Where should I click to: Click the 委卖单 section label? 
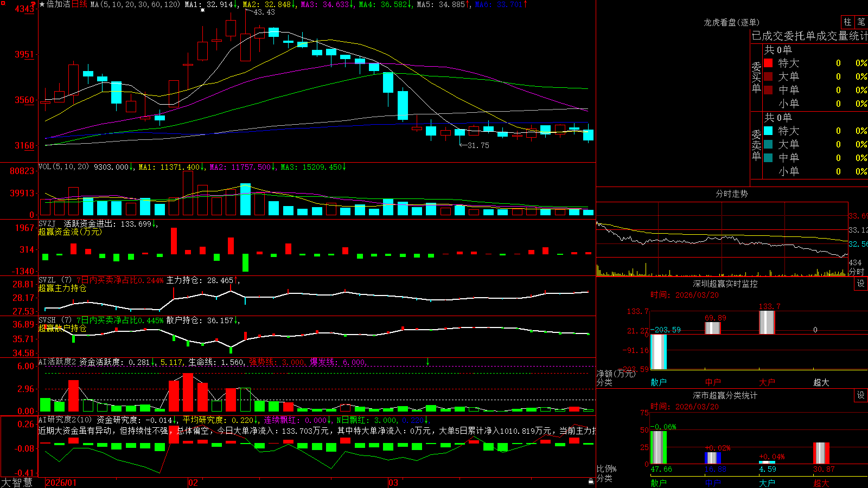[x=756, y=145]
